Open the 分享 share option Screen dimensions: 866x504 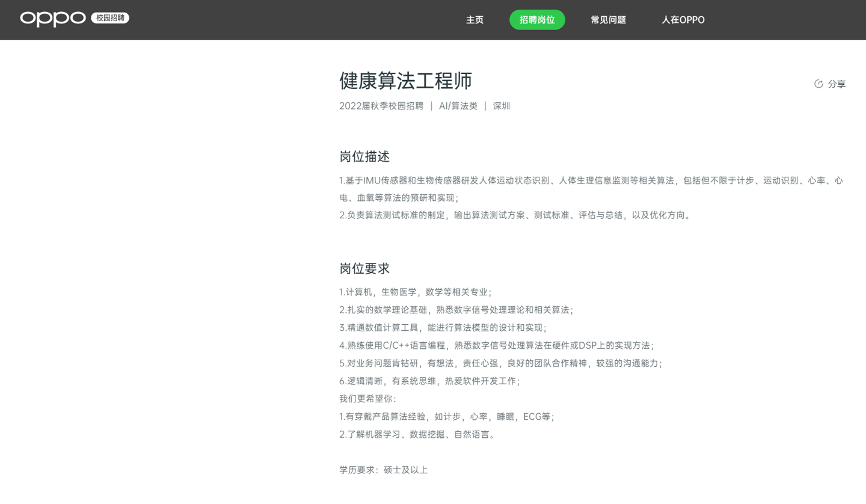[835, 84]
